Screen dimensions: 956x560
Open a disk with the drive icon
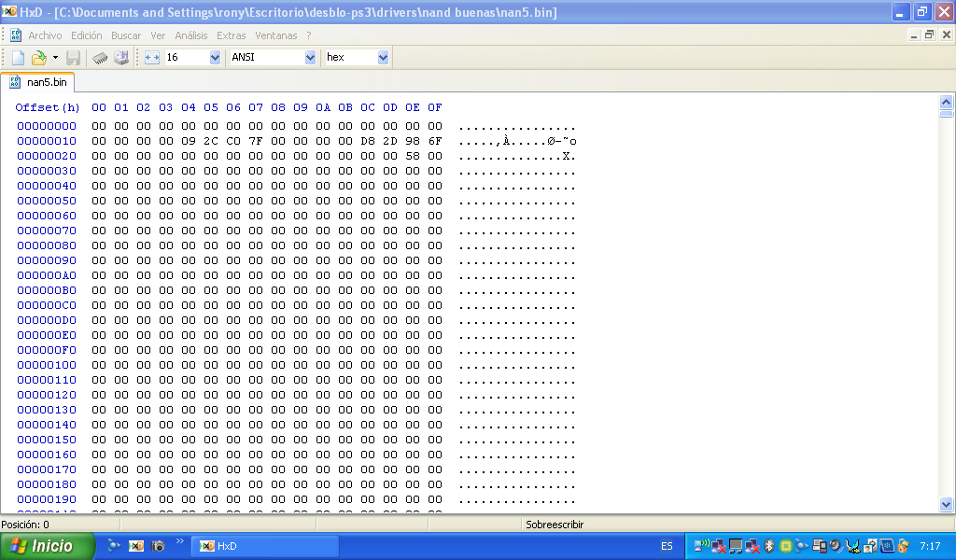coord(121,58)
